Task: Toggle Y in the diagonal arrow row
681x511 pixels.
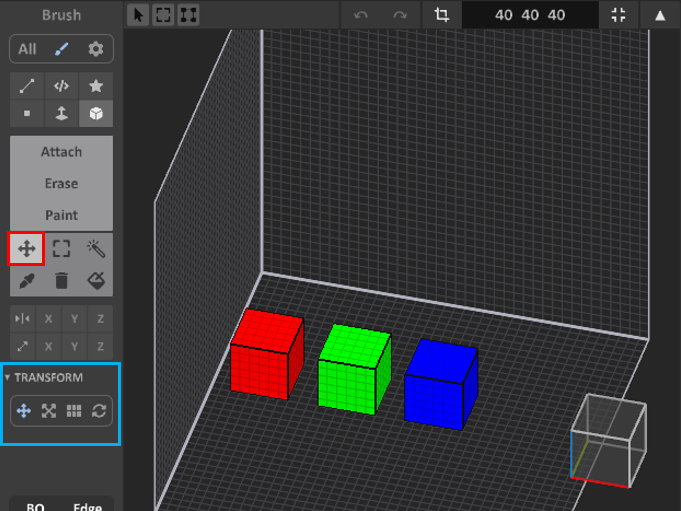Action: tap(74, 346)
